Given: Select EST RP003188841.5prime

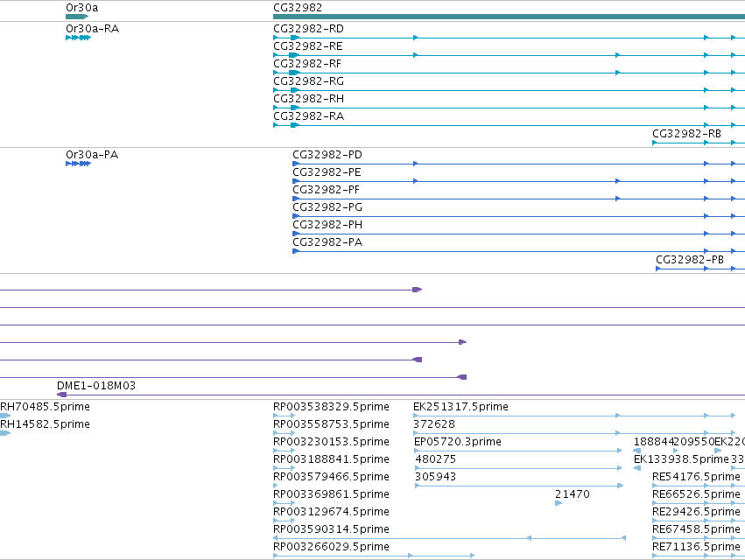Looking at the screenshot, I should 331,459.
